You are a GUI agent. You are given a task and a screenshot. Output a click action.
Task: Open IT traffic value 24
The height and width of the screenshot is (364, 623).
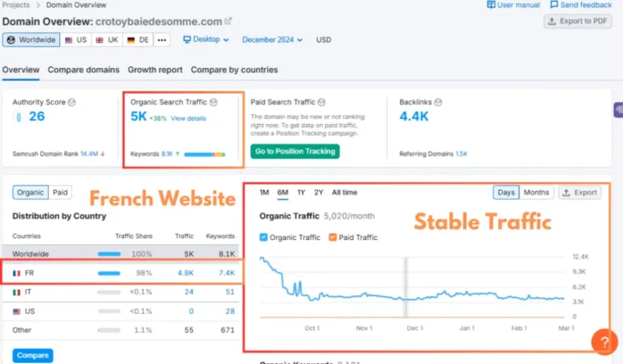[189, 292]
